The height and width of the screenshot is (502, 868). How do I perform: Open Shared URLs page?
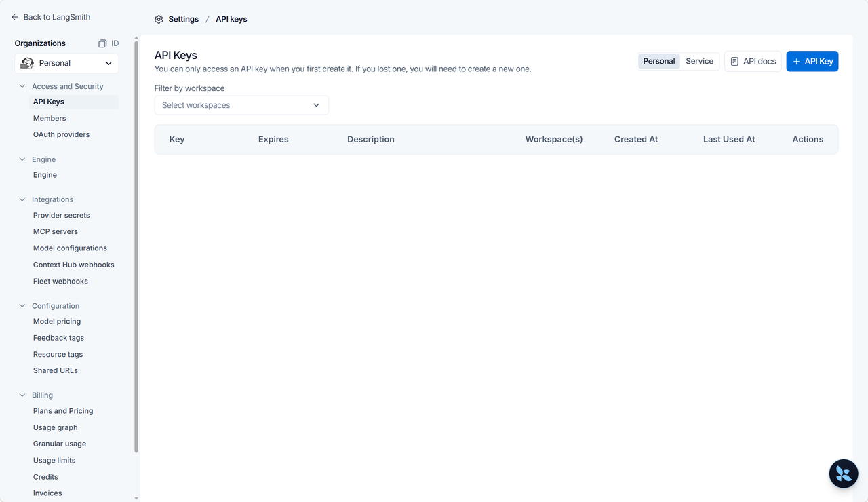[x=56, y=370]
